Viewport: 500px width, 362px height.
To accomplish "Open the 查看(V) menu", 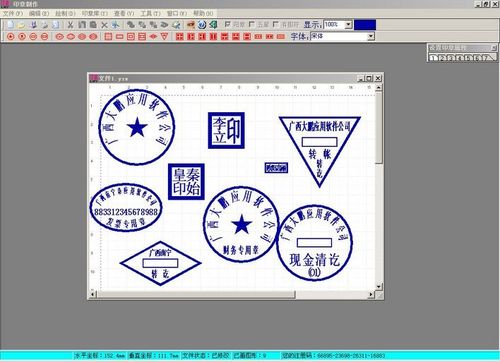I will click(x=124, y=14).
